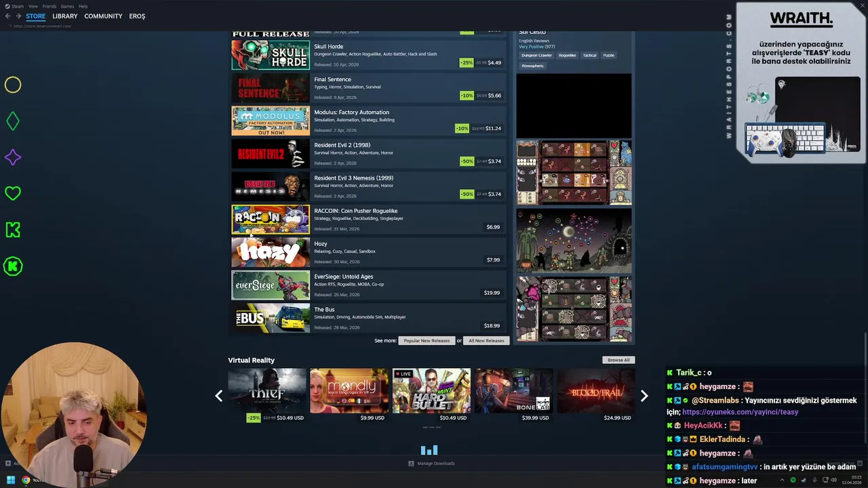Go forward with the Steam forward arrow

[x=18, y=16]
